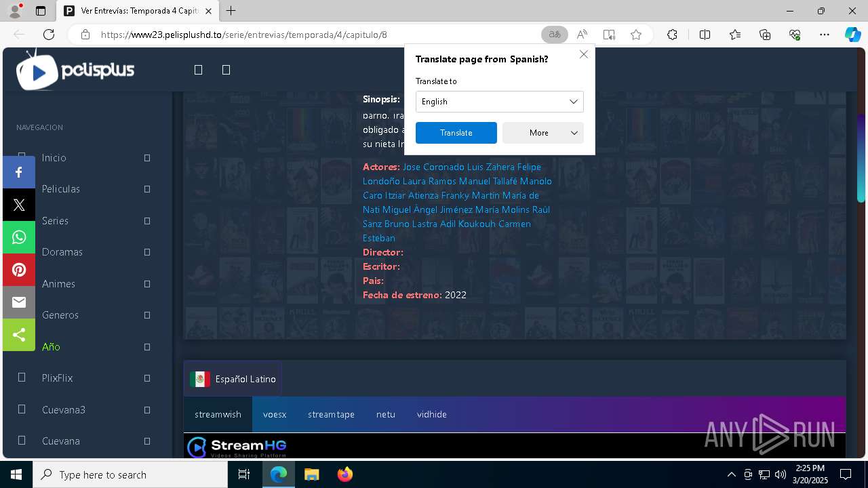This screenshot has width=868, height=488.
Task: Open actor link Laura Ramos
Action: click(x=429, y=181)
